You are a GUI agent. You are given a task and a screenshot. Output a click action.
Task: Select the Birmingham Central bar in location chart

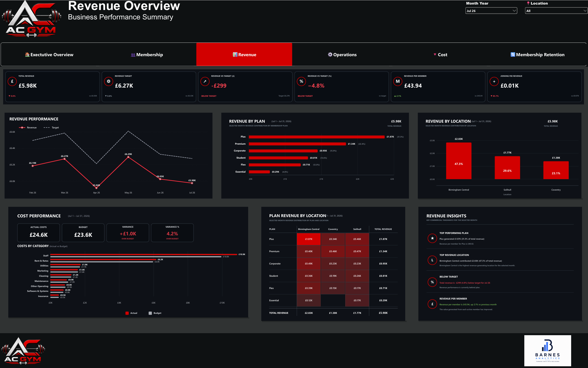coord(459,161)
